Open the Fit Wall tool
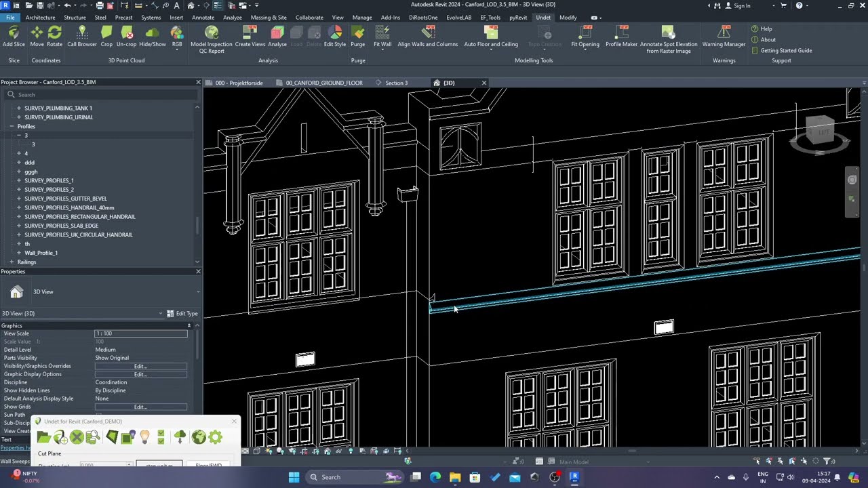This screenshot has height=488, width=868. (x=382, y=37)
